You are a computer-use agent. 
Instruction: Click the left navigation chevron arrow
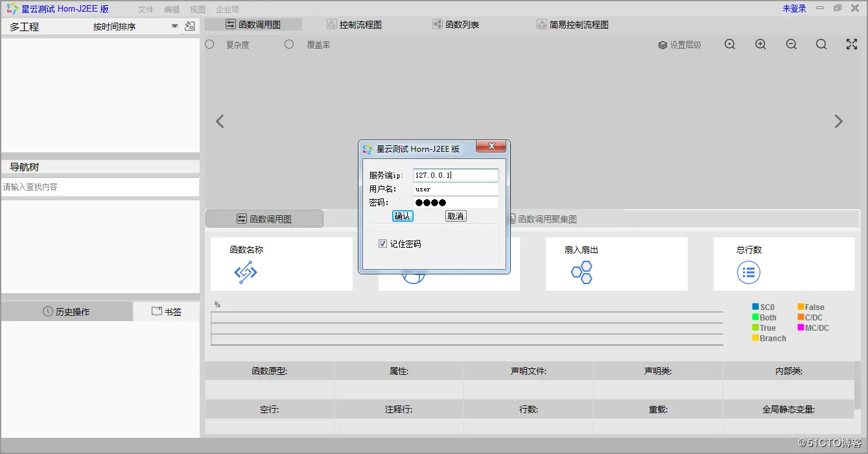tap(220, 121)
